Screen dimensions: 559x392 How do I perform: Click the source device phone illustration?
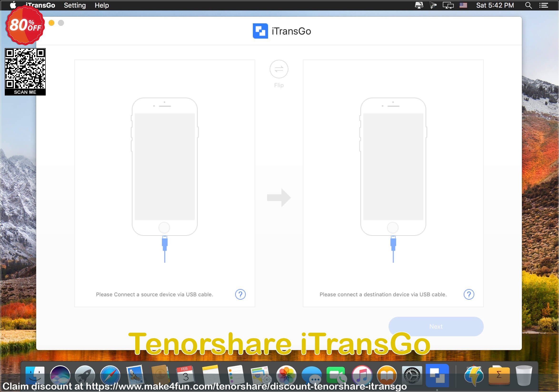[x=165, y=167]
